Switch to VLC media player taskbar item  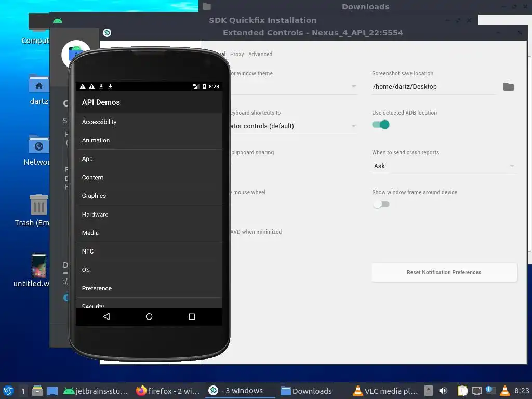[385, 391]
